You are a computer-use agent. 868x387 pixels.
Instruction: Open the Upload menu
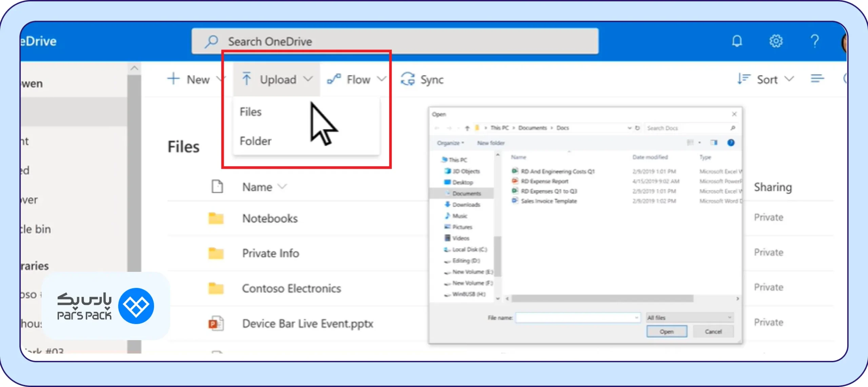pyautogui.click(x=277, y=79)
